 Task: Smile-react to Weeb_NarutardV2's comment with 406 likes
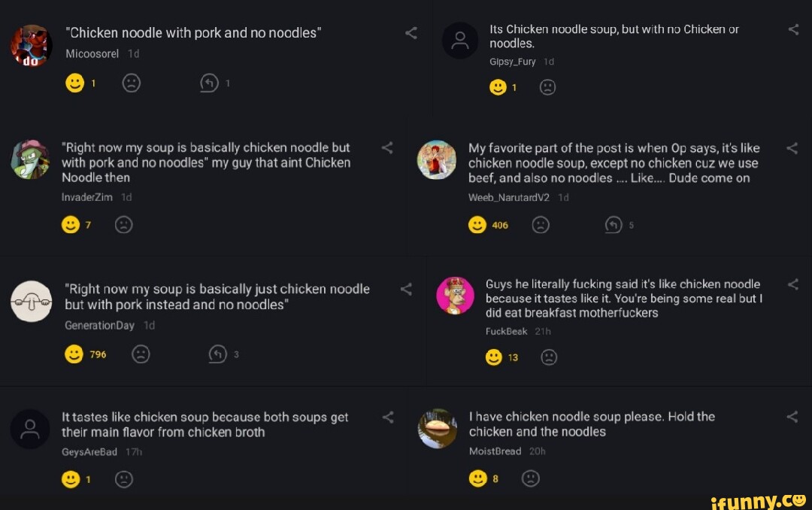tap(477, 225)
